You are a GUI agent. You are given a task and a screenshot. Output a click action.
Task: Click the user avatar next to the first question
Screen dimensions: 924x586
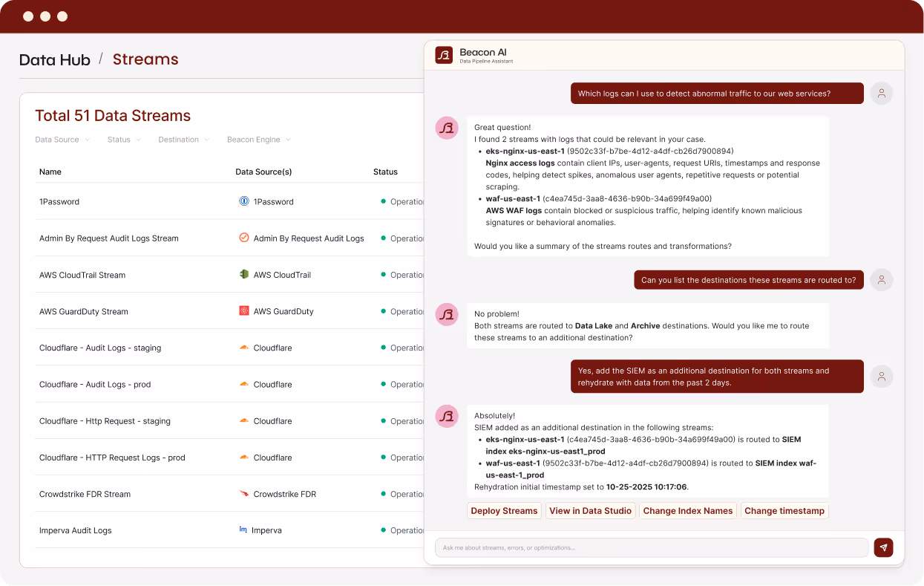coord(881,93)
